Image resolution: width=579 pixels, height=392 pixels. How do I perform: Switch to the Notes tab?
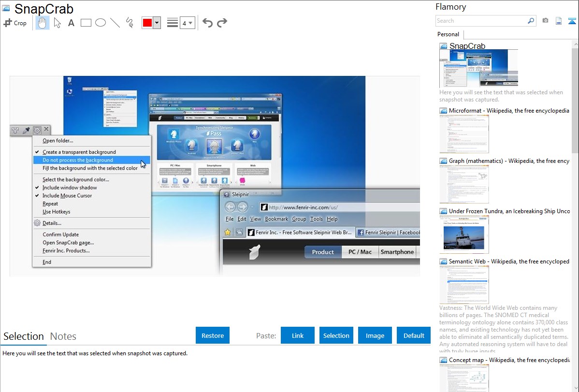coord(63,336)
